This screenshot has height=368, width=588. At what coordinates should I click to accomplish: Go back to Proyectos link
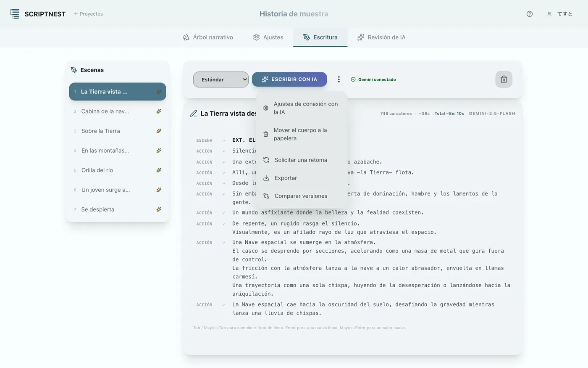point(88,14)
